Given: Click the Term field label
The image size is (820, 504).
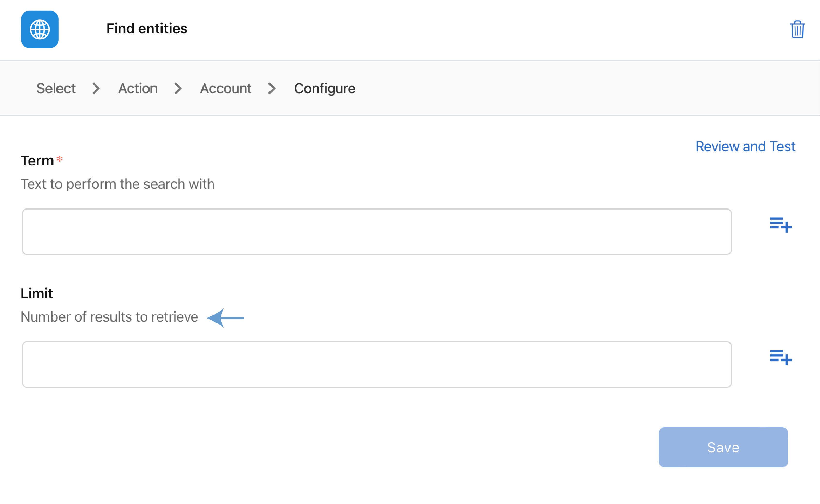Looking at the screenshot, I should pos(37,161).
